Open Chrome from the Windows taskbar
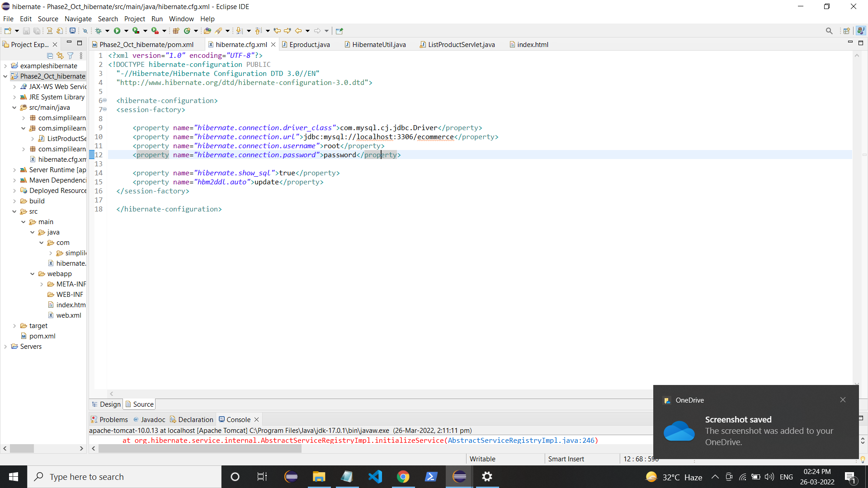868x488 pixels. click(x=403, y=477)
